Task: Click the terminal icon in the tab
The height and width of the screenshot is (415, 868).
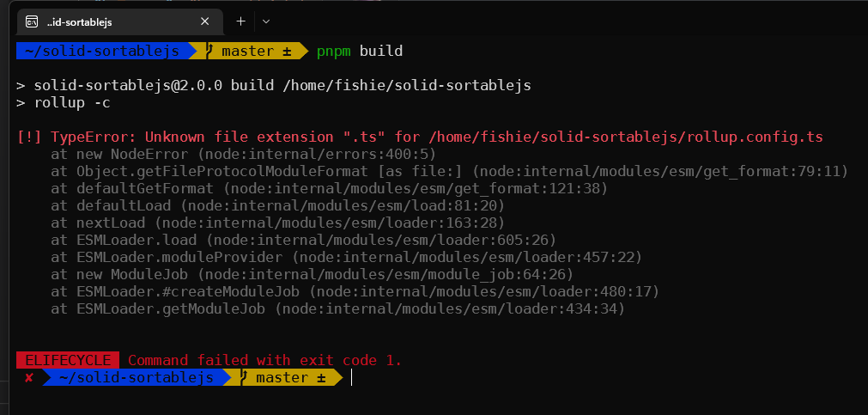Action: [32, 21]
